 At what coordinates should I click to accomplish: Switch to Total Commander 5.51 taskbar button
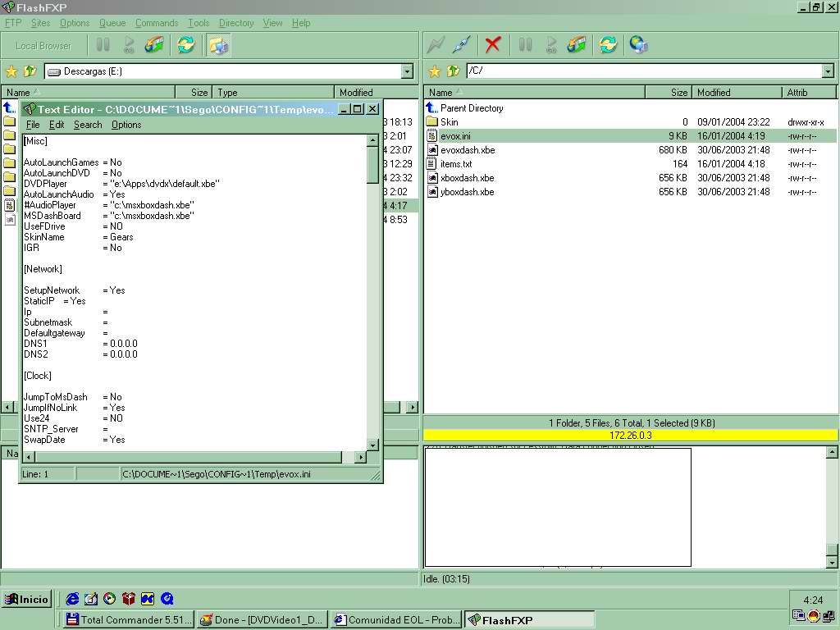[x=129, y=620]
